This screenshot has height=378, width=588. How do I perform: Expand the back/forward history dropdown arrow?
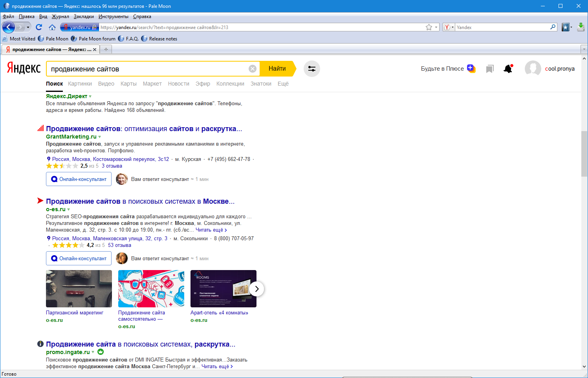28,27
